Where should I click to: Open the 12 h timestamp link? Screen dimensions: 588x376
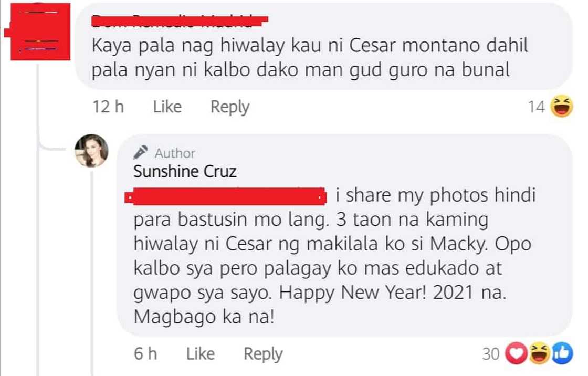click(x=108, y=107)
